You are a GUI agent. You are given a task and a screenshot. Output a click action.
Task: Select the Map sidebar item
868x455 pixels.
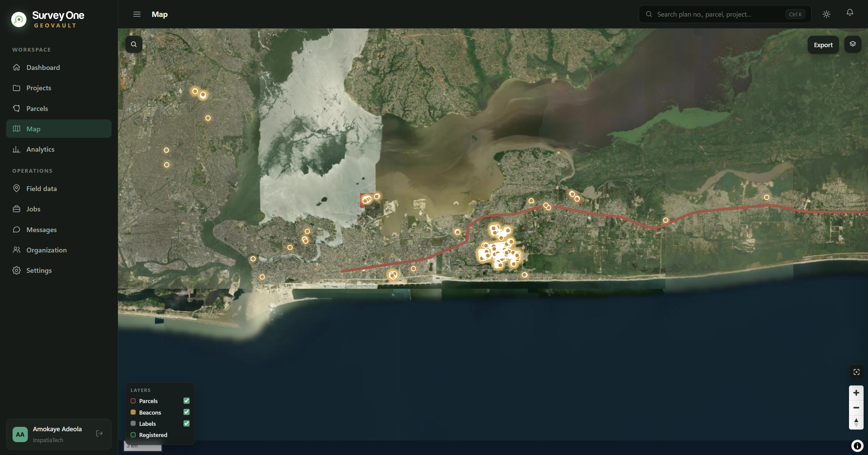tap(59, 129)
